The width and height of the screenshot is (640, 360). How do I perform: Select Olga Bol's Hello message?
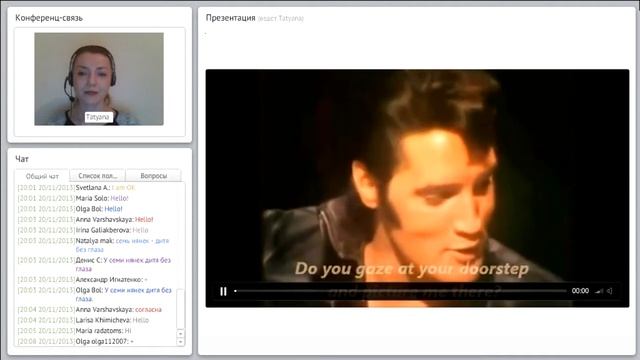point(70,209)
